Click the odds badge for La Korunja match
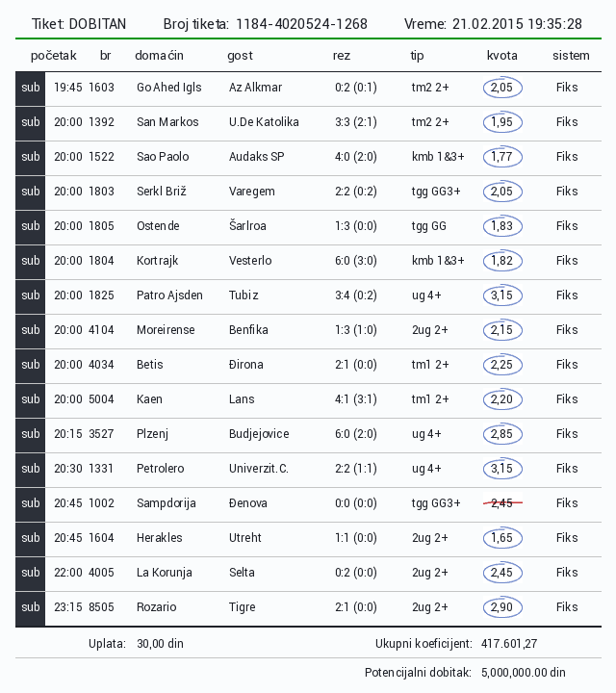616x693 pixels. point(502,573)
